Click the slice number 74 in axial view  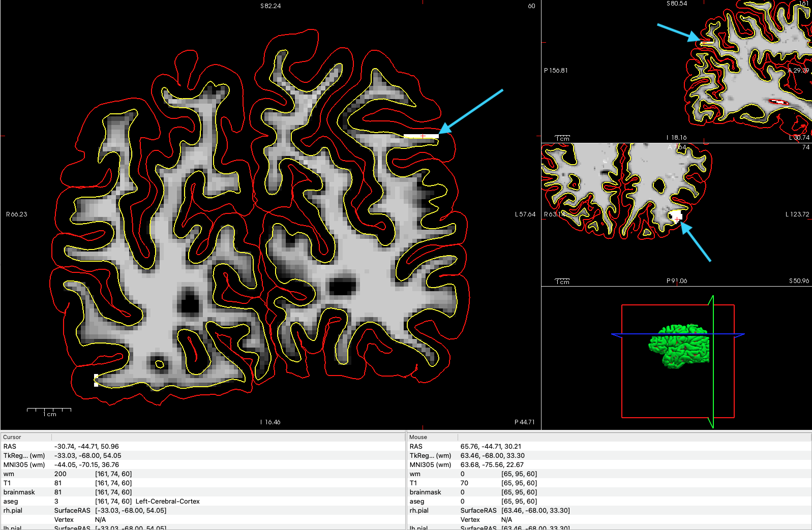tap(806, 147)
